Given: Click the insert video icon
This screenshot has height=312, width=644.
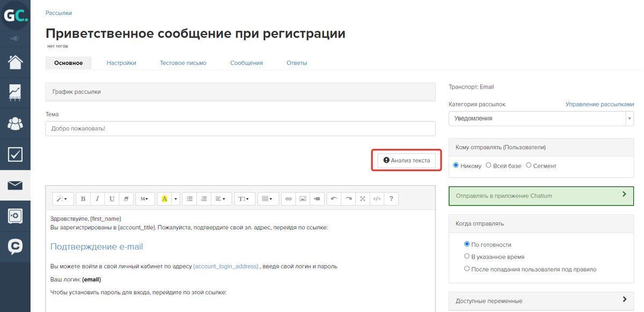Looking at the screenshot, I should tap(317, 199).
